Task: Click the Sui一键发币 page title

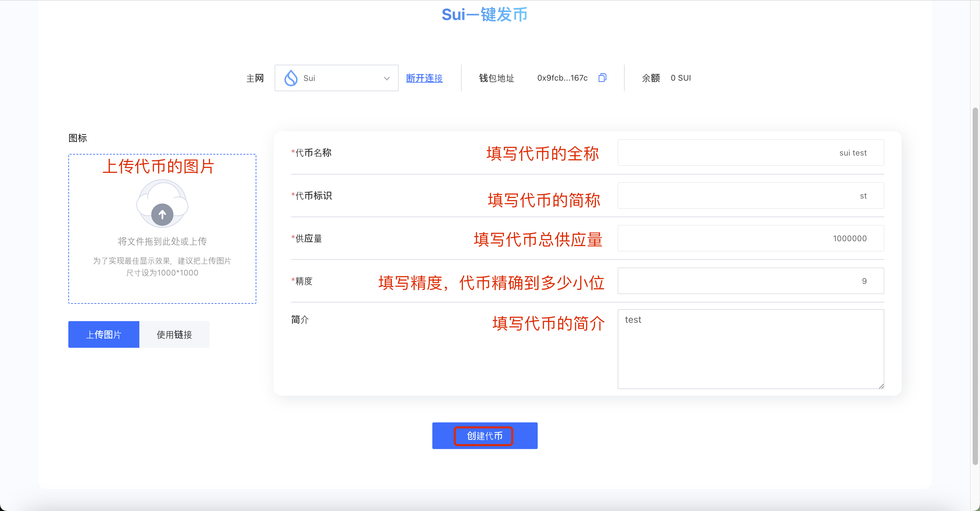Action: tap(484, 14)
